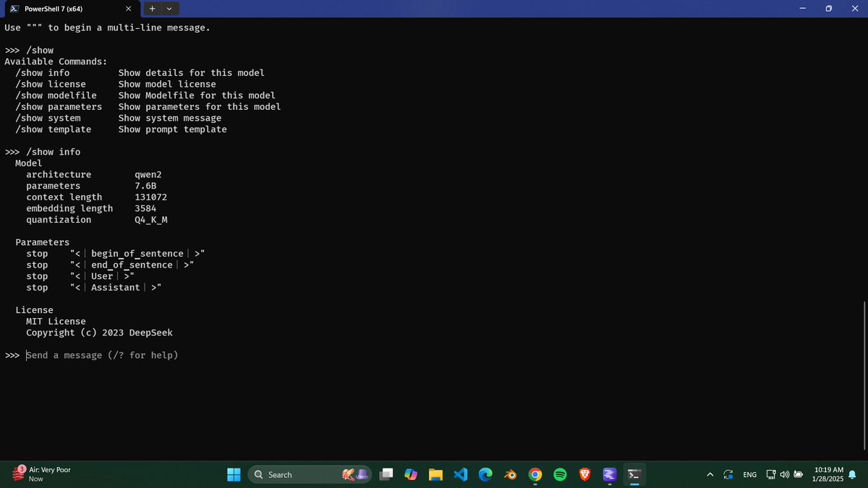Switch to Google Chrome in the taskbar
The image size is (868, 488).
click(535, 474)
